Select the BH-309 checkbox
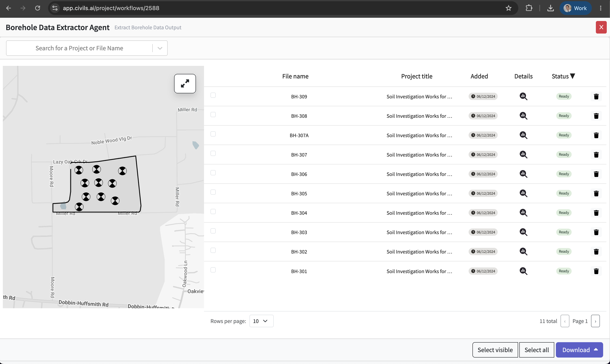The height and width of the screenshot is (364, 610). click(x=213, y=95)
